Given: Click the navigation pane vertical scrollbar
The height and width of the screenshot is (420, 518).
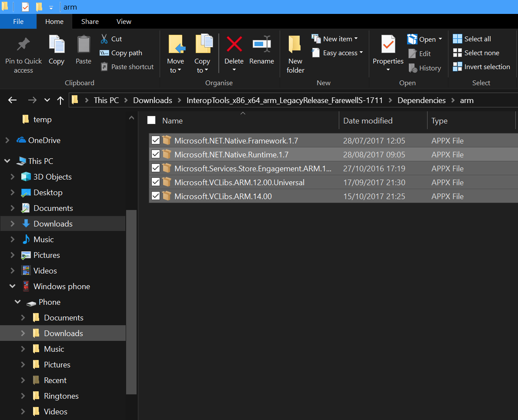Looking at the screenshot, I should click(131, 302).
